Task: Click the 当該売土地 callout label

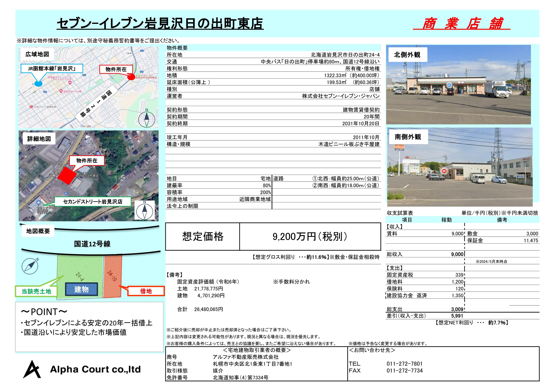Action: pos(36,291)
